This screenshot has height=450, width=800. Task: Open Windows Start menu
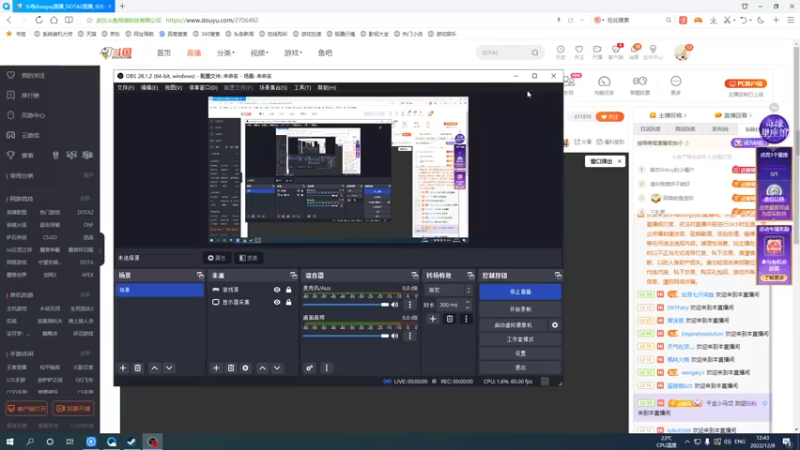[x=10, y=442]
